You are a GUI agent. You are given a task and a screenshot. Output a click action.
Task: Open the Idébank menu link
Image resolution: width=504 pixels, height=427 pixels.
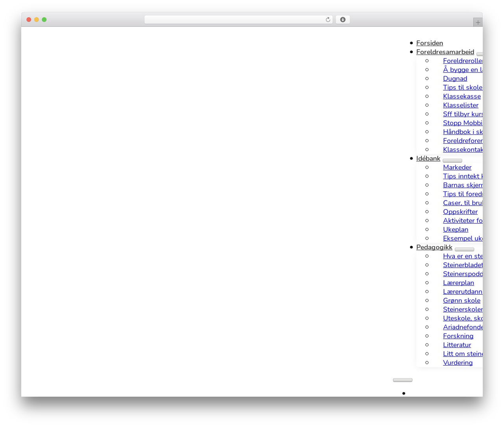pyautogui.click(x=428, y=158)
